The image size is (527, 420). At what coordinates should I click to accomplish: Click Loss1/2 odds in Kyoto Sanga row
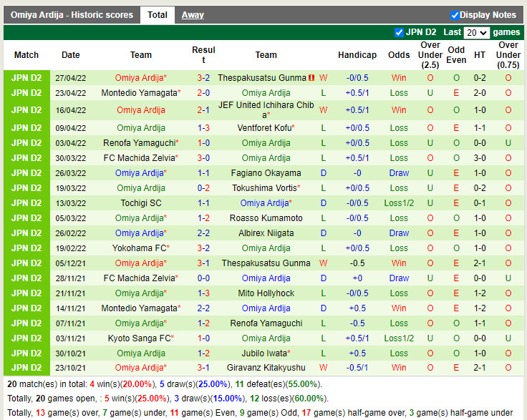[x=399, y=338]
